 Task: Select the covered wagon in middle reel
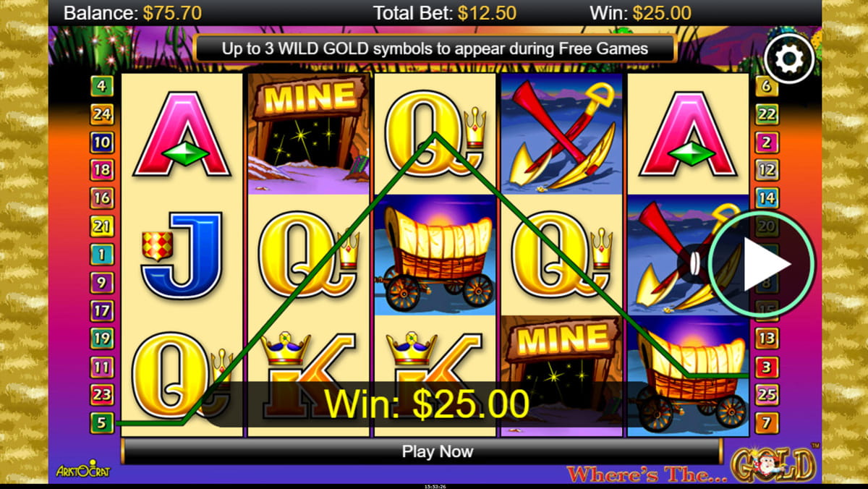[435, 255]
